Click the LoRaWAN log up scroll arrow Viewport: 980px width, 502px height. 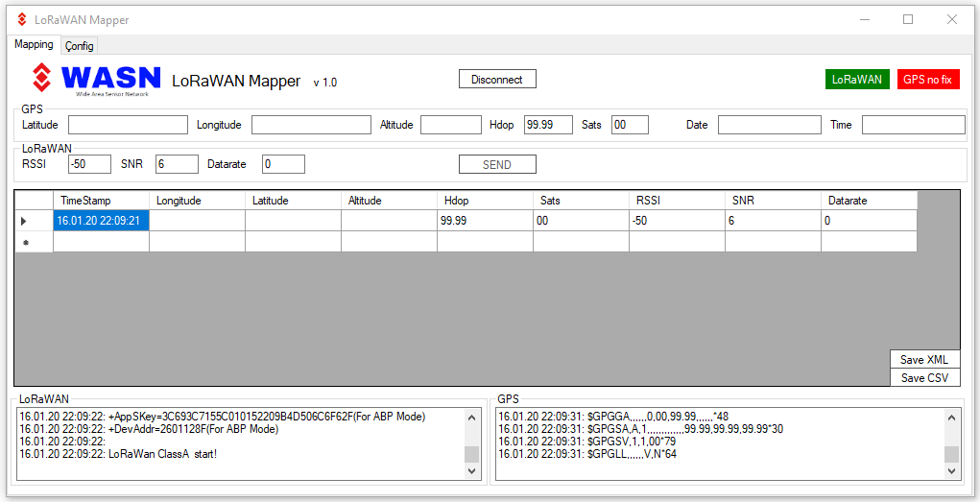point(472,418)
